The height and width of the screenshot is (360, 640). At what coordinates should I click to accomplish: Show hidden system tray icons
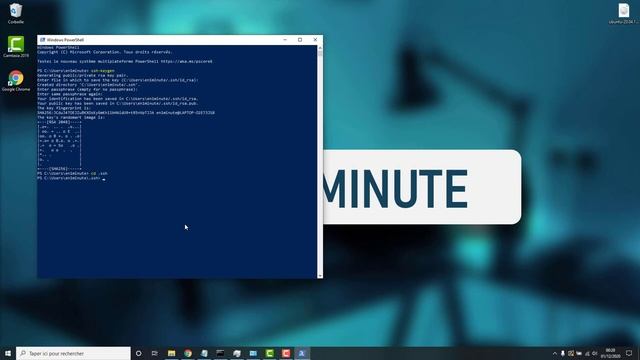[x=554, y=353]
